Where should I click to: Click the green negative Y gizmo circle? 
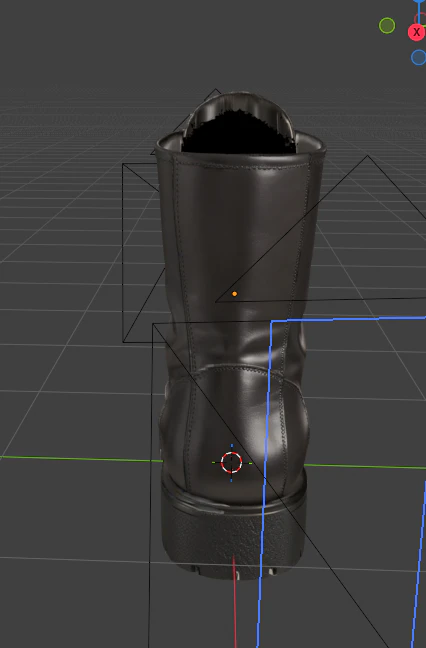387,26
